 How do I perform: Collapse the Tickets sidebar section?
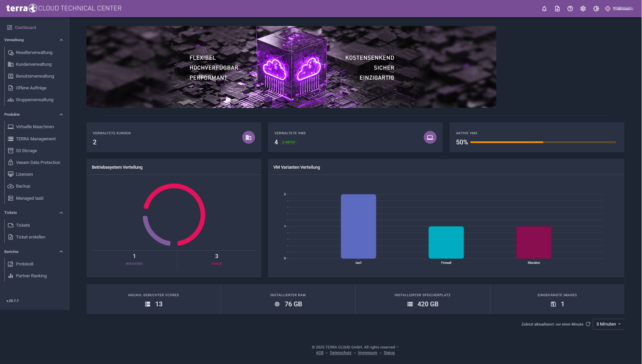coord(61,213)
